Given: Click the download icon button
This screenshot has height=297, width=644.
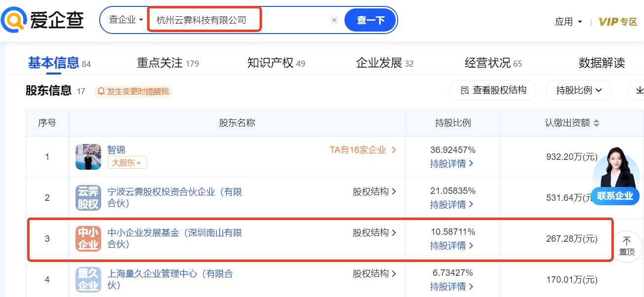Looking at the screenshot, I should 637,90.
